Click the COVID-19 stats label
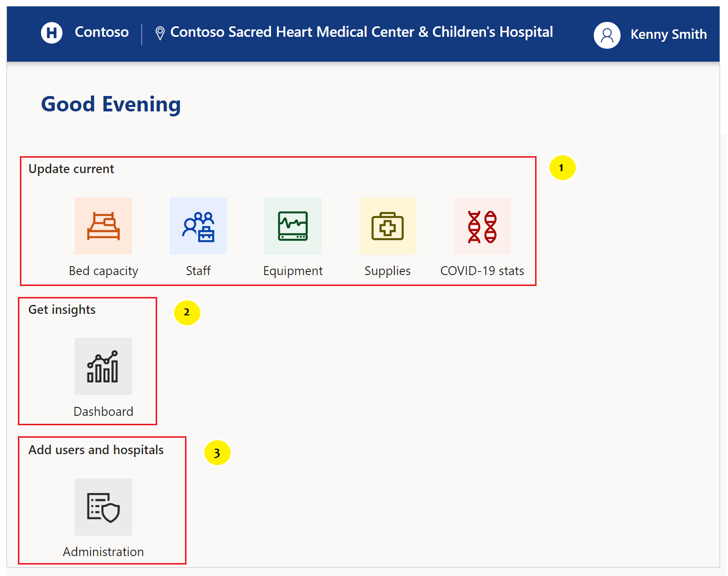728x576 pixels. point(482,271)
